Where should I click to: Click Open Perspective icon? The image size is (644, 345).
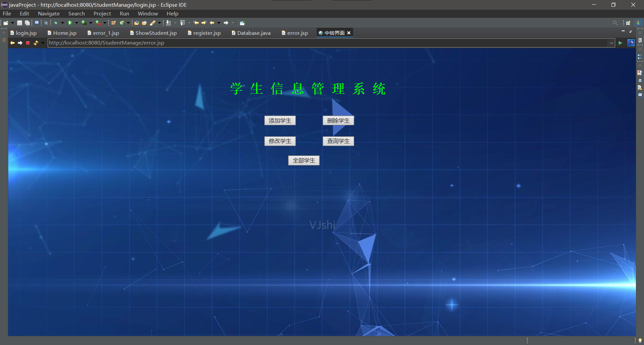click(628, 23)
